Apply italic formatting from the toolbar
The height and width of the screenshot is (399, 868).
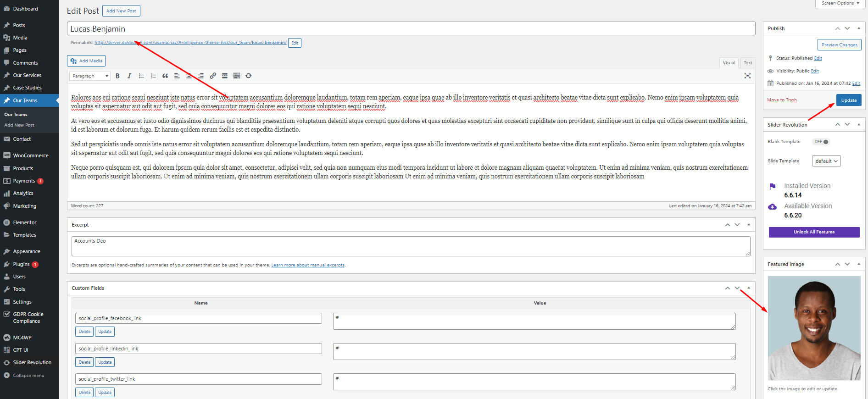click(x=129, y=76)
